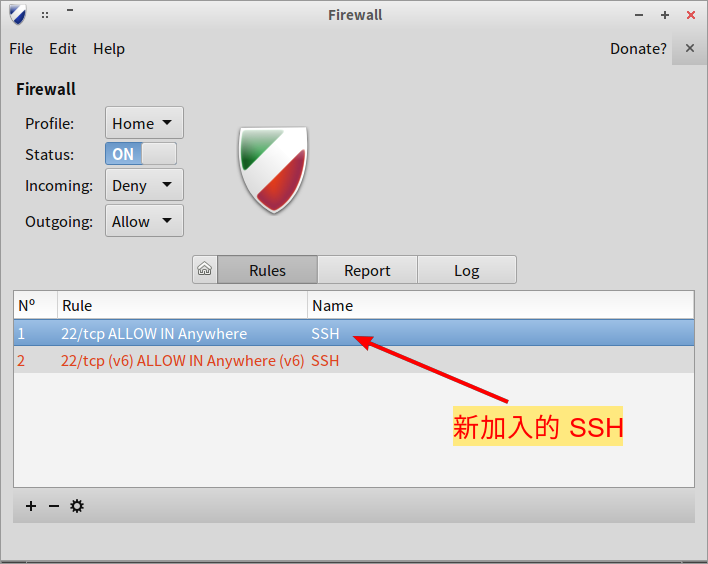Click the Donate? link

coord(638,49)
